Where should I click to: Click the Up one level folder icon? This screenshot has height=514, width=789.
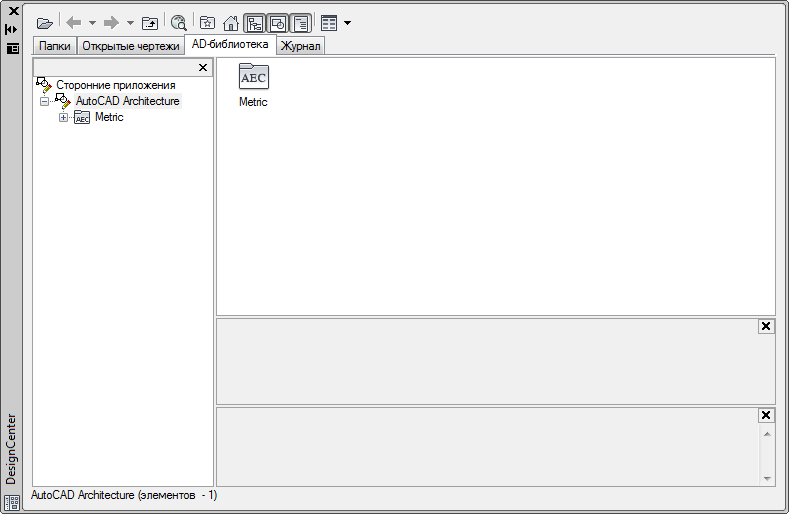pos(150,23)
